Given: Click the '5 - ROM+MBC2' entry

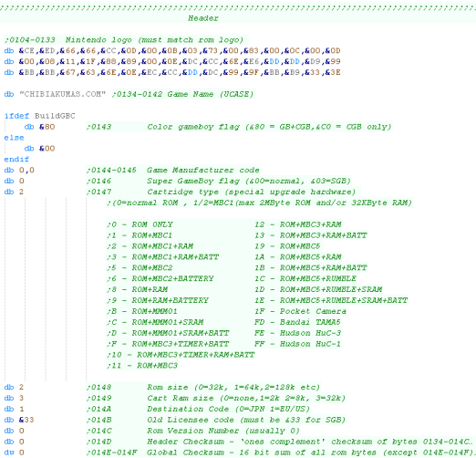Looking at the screenshot, I should point(140,268).
